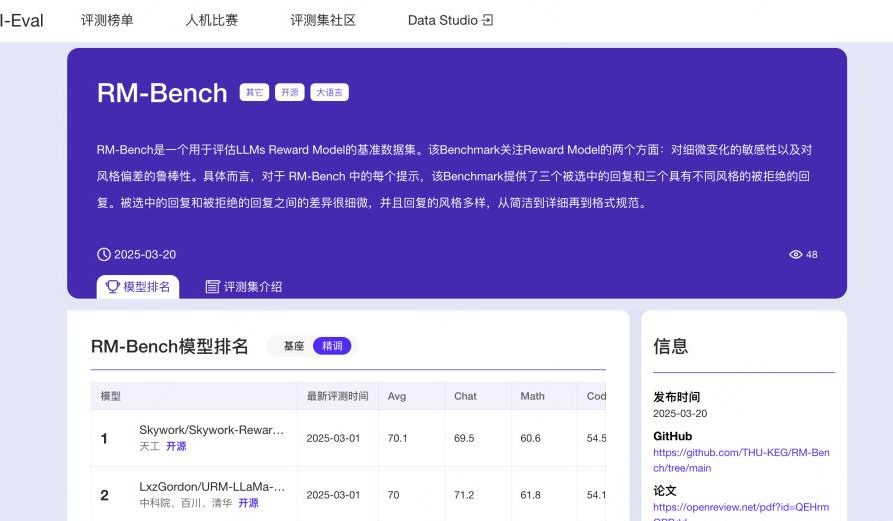Click the 其它 tag badge
This screenshot has width=893, height=521.
(254, 93)
